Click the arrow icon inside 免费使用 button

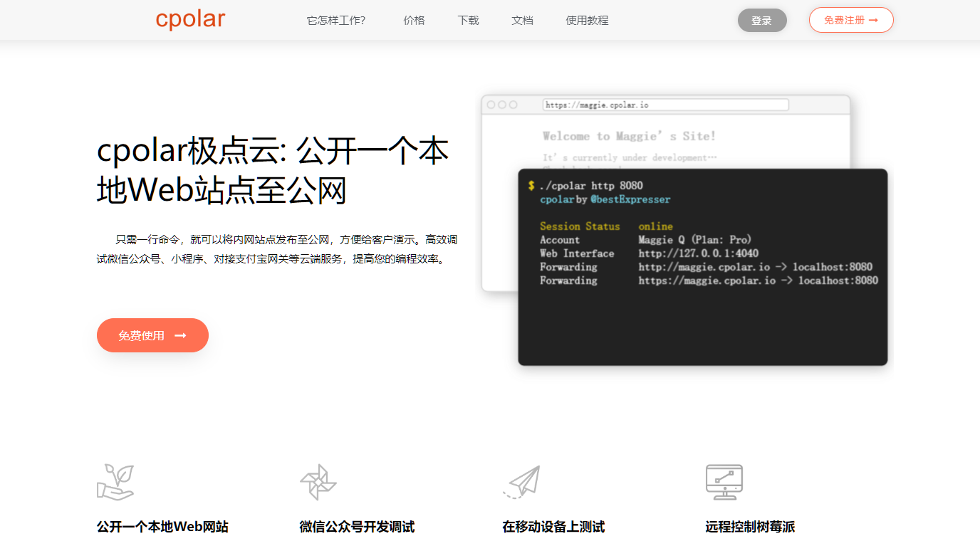coord(180,335)
